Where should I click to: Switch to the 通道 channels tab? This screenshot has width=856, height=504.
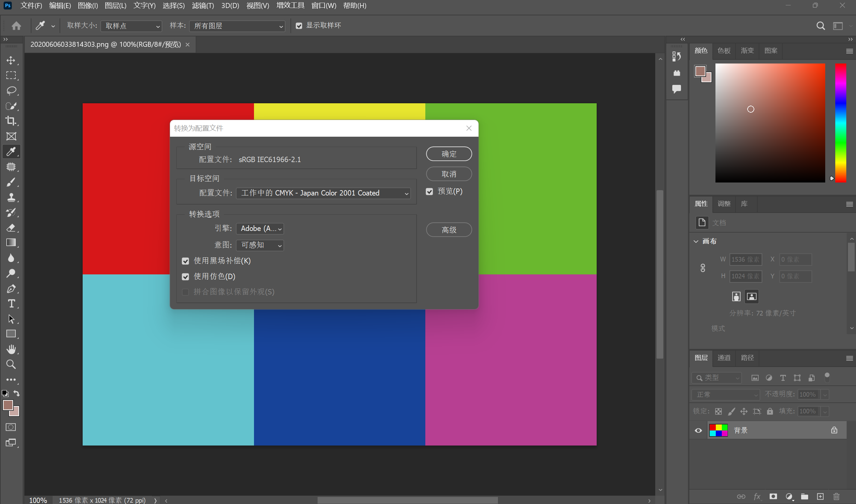723,358
